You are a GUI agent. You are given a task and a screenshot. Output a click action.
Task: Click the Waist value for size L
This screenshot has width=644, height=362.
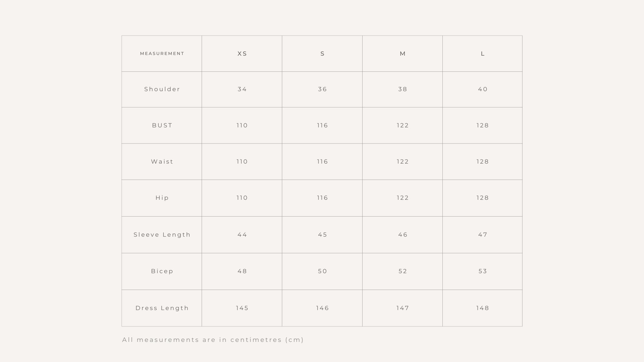pos(483,162)
